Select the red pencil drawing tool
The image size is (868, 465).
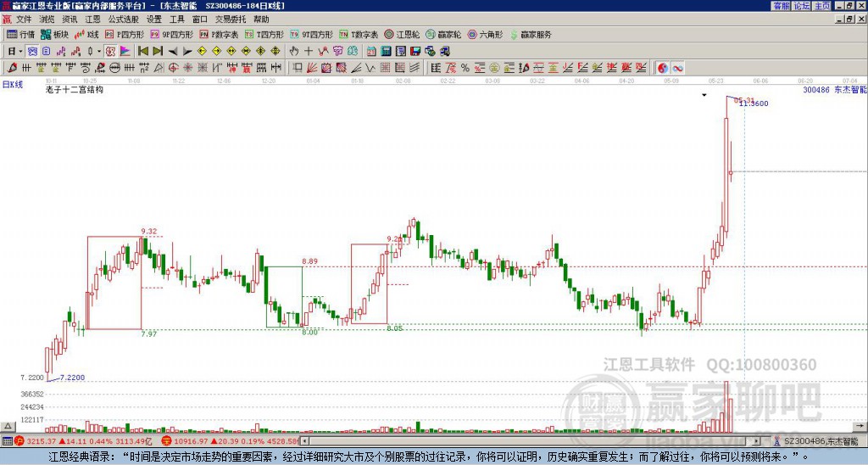point(12,68)
